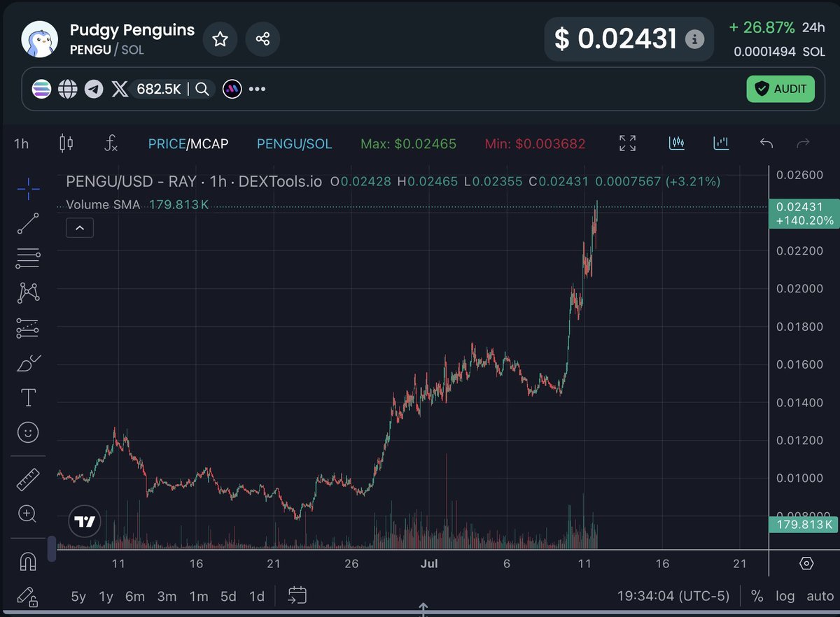The width and height of the screenshot is (840, 617).
Task: Set the chart range to 1d
Action: [x=257, y=597]
